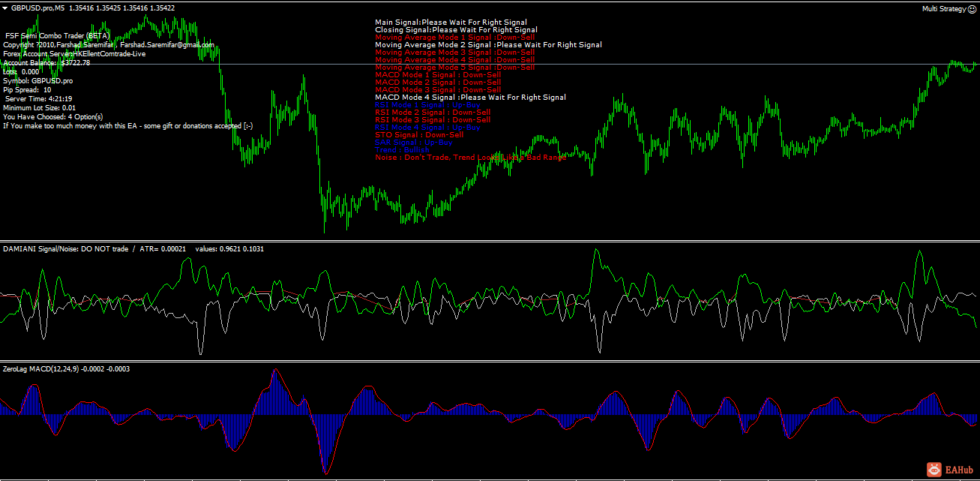Click RSI Mode 2 Signal Down-Sell line
Viewport: 980px width, 481px height.
point(433,113)
